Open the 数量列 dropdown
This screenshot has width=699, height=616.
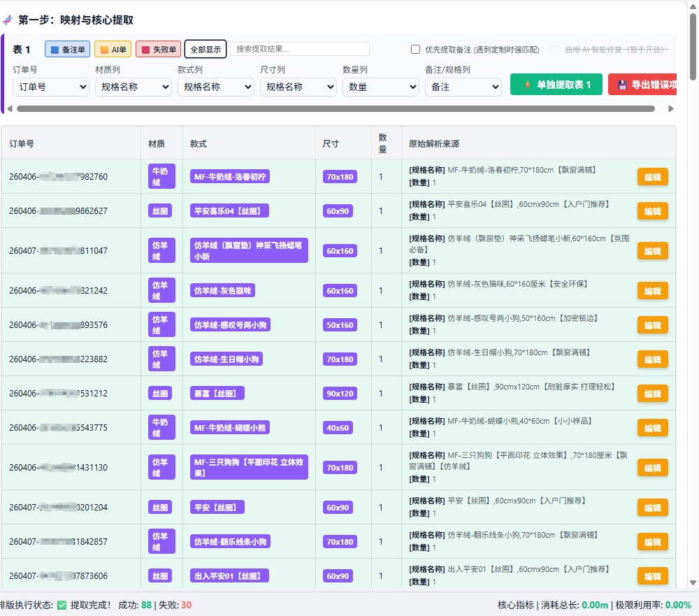coord(381,87)
